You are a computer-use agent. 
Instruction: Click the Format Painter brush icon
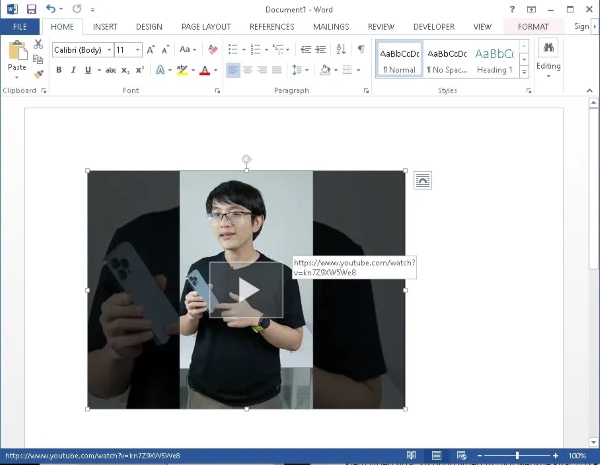click(38, 74)
